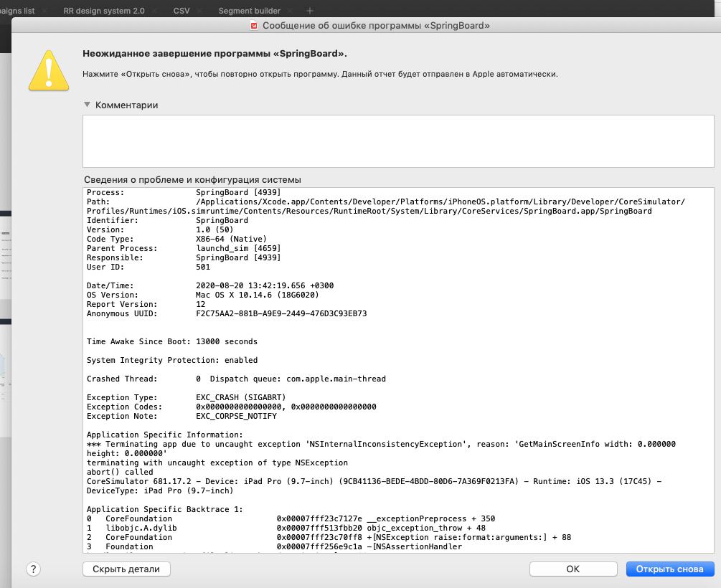Open the campaigns list tab
Viewport: 721px width, 588px height.
coord(17,11)
